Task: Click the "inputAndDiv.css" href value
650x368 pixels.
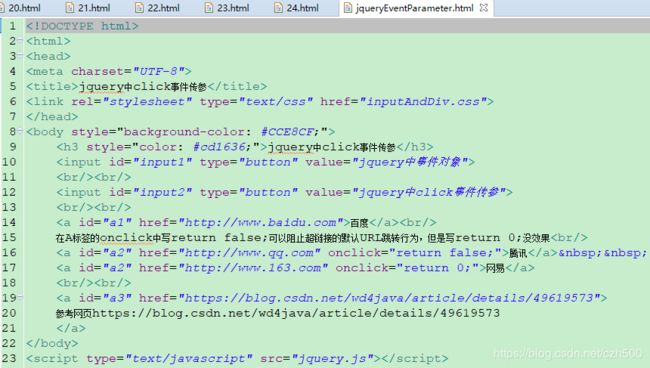Action: point(423,102)
